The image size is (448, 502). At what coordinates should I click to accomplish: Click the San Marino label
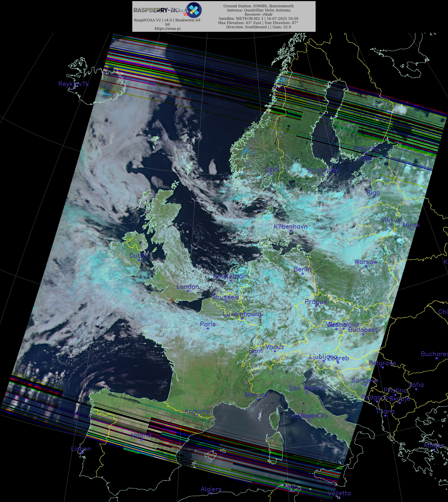pyautogui.click(x=306, y=388)
